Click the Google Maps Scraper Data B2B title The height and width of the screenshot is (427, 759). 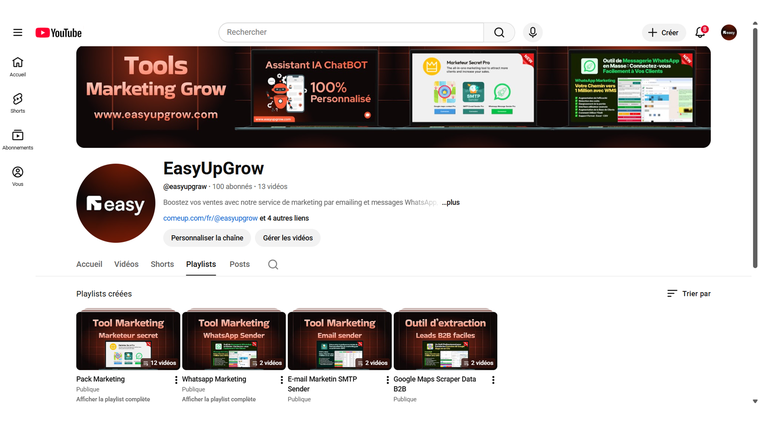pyautogui.click(x=435, y=384)
